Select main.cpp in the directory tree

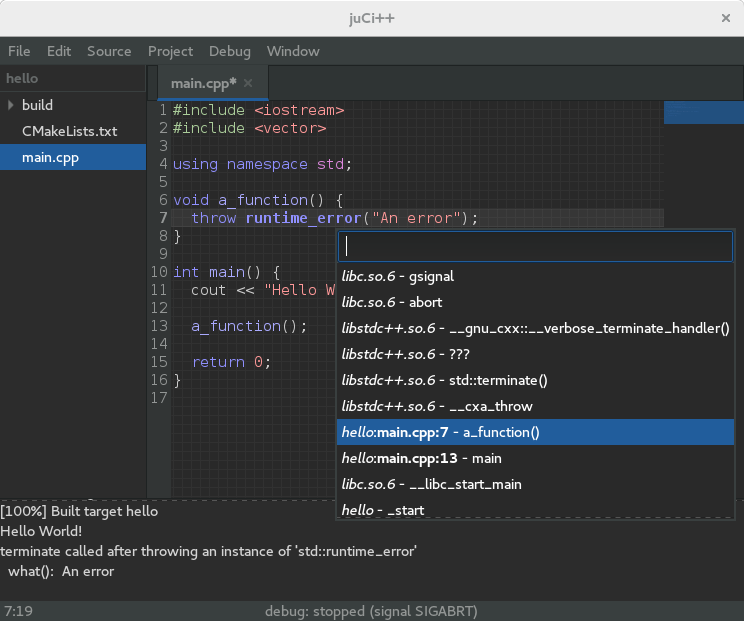[x=50, y=157]
